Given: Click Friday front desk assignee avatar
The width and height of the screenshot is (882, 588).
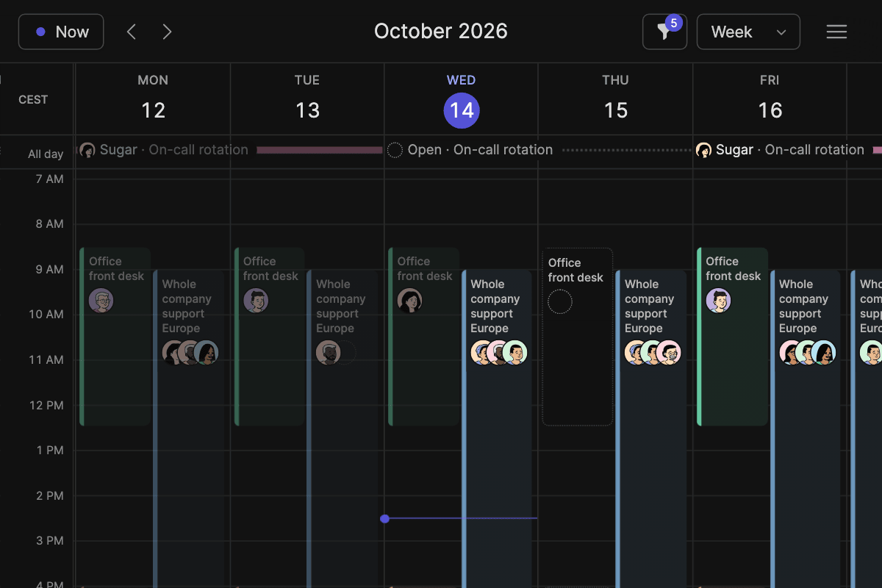Looking at the screenshot, I should [x=719, y=301].
